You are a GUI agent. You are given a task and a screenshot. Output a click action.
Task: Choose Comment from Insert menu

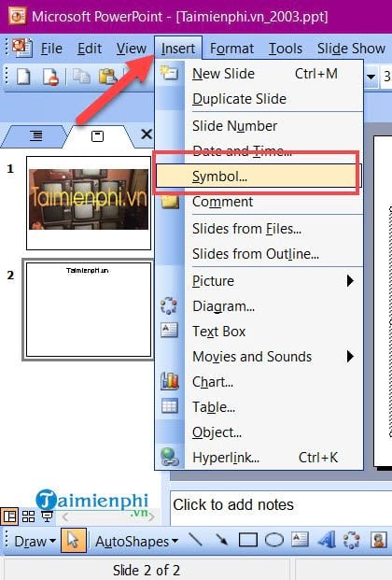(259, 202)
